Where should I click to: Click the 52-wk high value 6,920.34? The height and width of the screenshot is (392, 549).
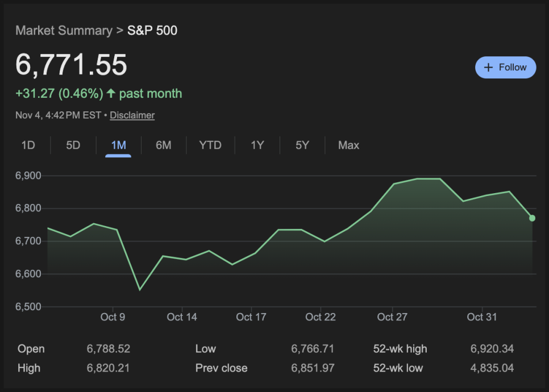point(492,349)
